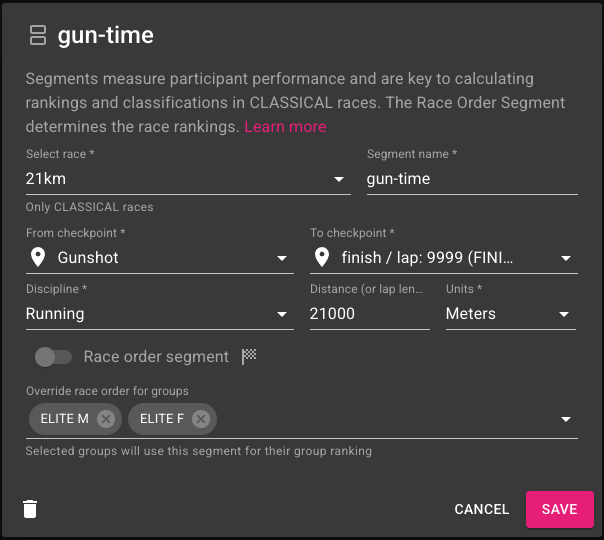Remove the ELITE M chip
This screenshot has width=604, height=540.
[x=106, y=419]
